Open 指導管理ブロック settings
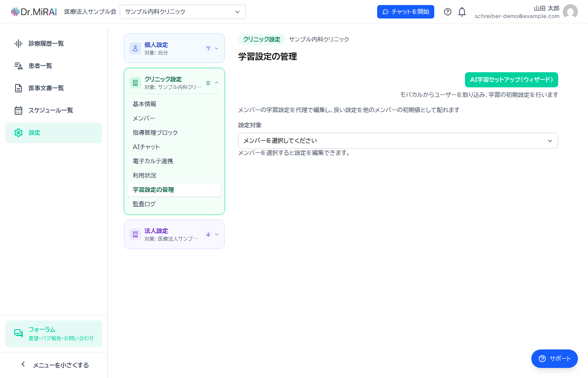The width and height of the screenshot is (588, 378). click(174, 133)
